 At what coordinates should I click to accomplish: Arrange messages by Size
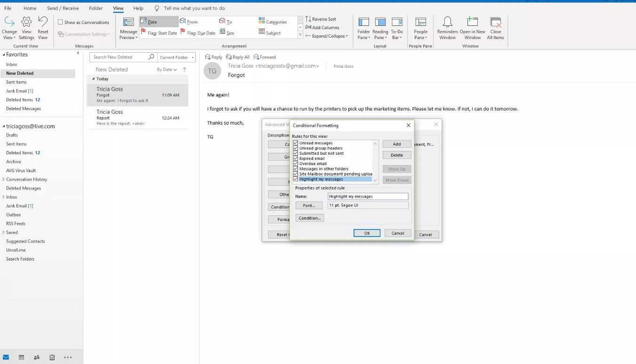[x=227, y=33]
